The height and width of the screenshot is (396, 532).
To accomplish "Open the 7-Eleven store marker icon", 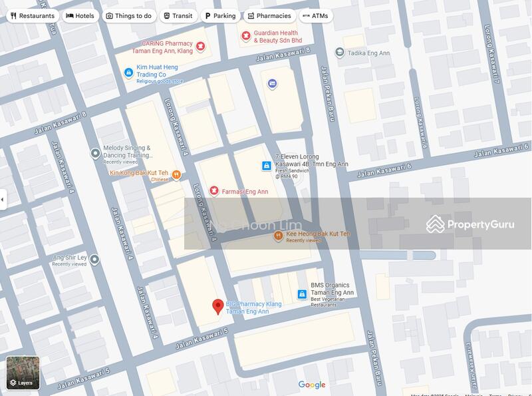I will point(267,166).
